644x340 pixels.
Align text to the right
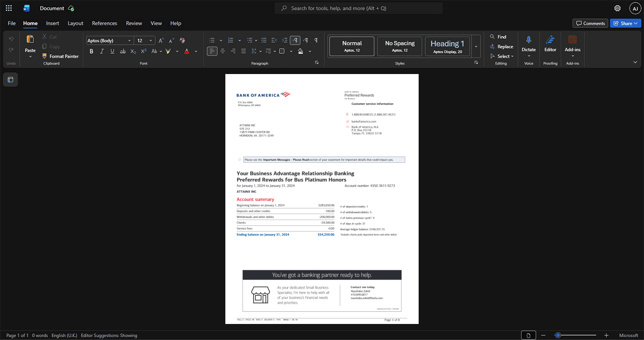pos(233,51)
